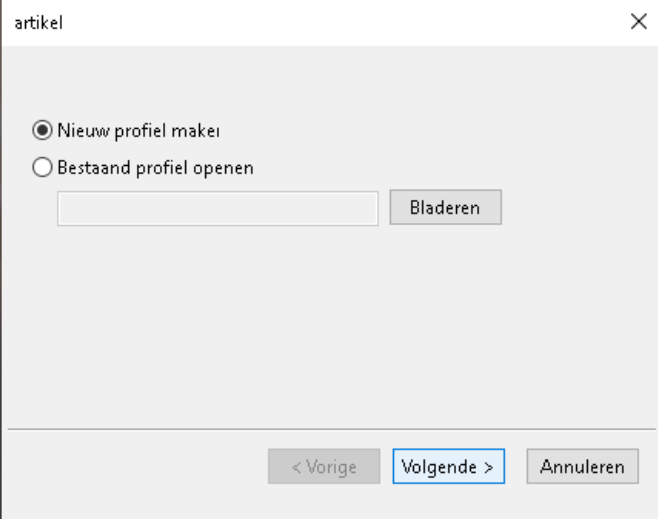Select the "Nieuw profiel maken" radio button
Image resolution: width=658 pixels, height=519 pixels.
(42, 130)
